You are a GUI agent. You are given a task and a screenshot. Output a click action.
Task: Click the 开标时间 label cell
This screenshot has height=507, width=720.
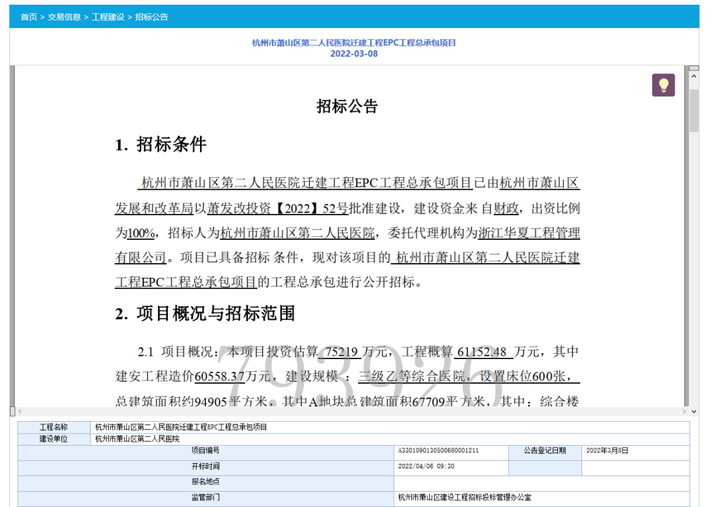pyautogui.click(x=205, y=466)
